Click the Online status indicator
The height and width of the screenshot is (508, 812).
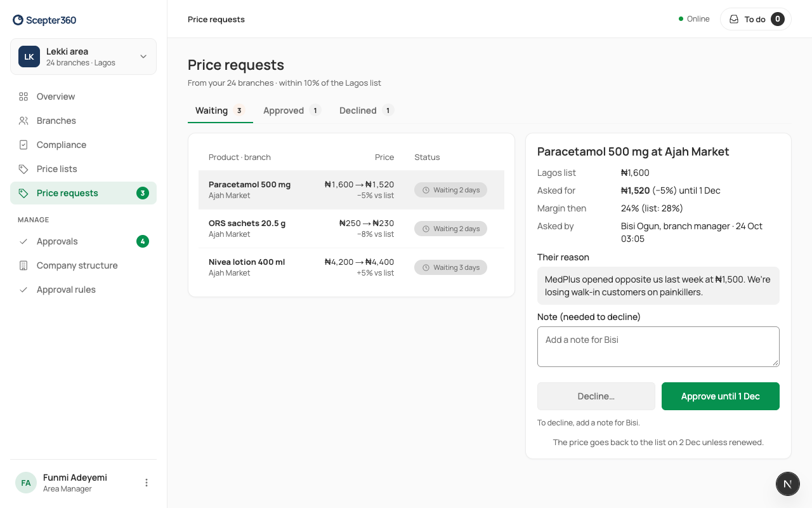(x=694, y=19)
